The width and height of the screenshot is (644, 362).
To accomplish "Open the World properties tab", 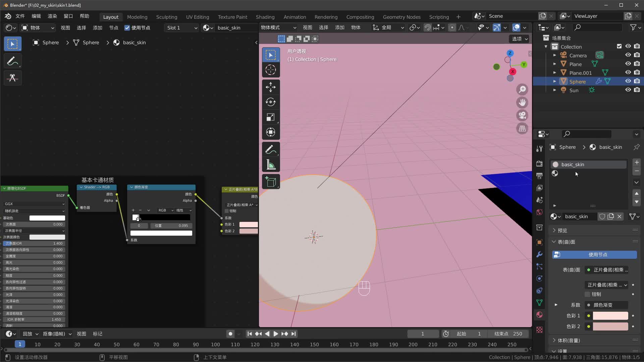I will pos(539,212).
